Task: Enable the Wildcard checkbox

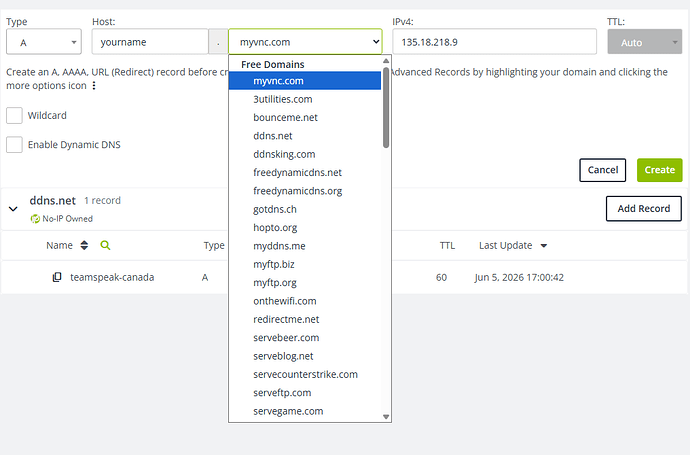Action: tap(14, 115)
